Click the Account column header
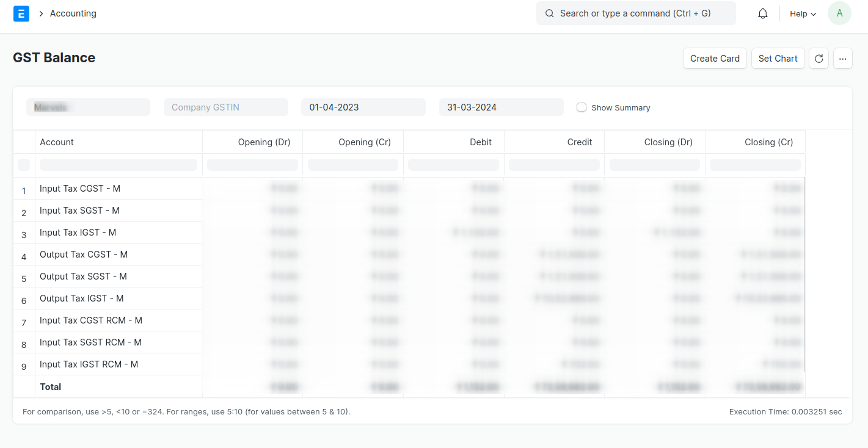 click(x=119, y=142)
